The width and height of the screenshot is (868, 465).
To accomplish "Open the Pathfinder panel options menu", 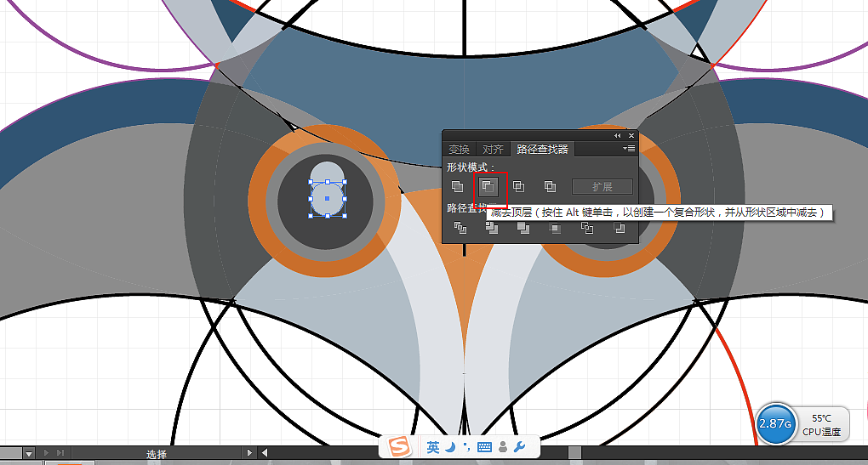I will coord(629,148).
